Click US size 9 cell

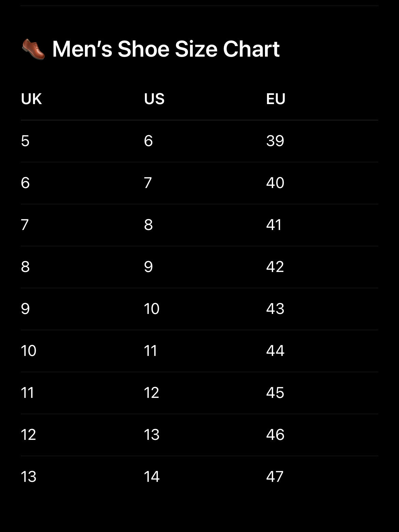click(148, 267)
